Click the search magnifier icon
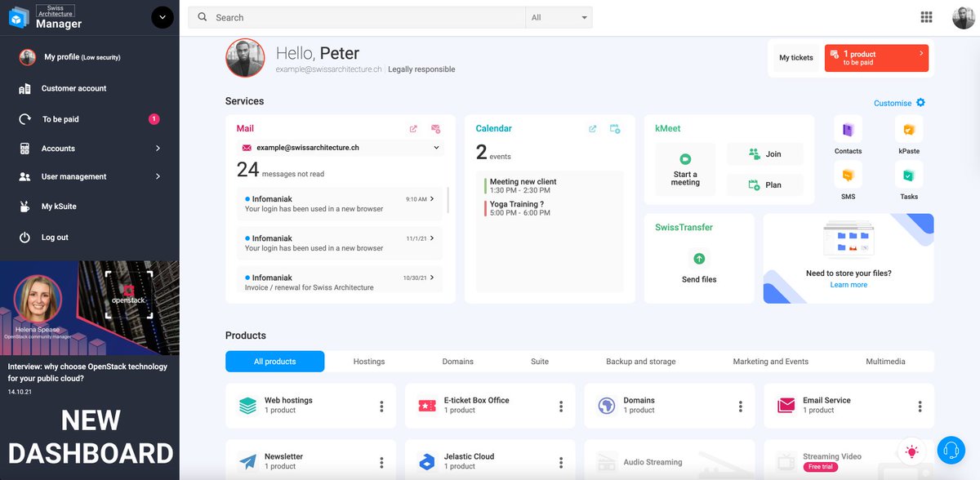980x480 pixels. (x=203, y=17)
